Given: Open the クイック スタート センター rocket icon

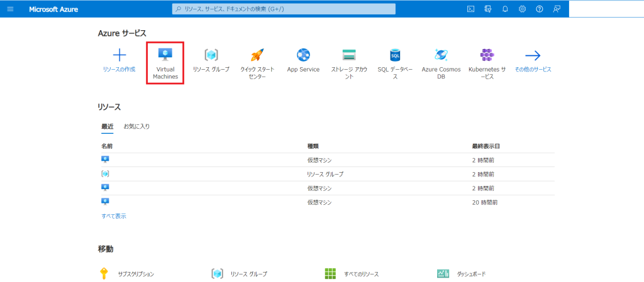Looking at the screenshot, I should (257, 55).
